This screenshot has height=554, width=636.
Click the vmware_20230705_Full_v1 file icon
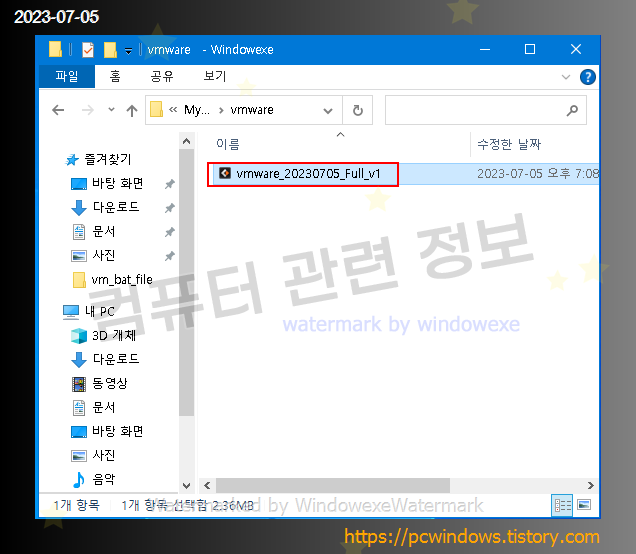pyautogui.click(x=225, y=173)
